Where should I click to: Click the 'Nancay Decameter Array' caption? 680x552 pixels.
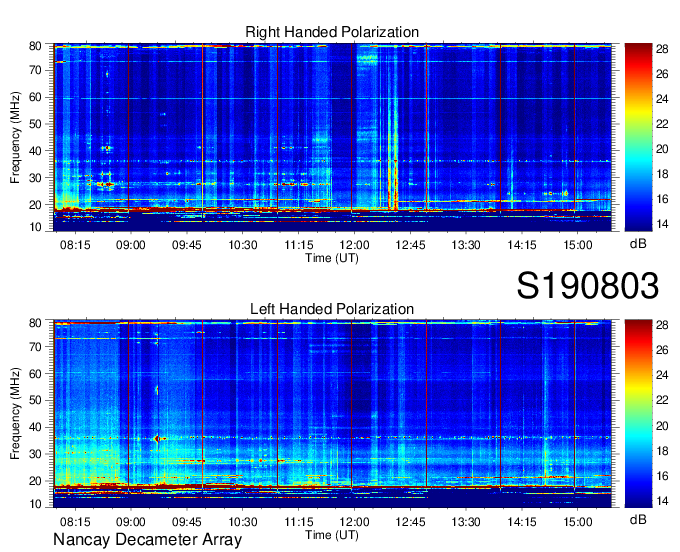coord(147,540)
